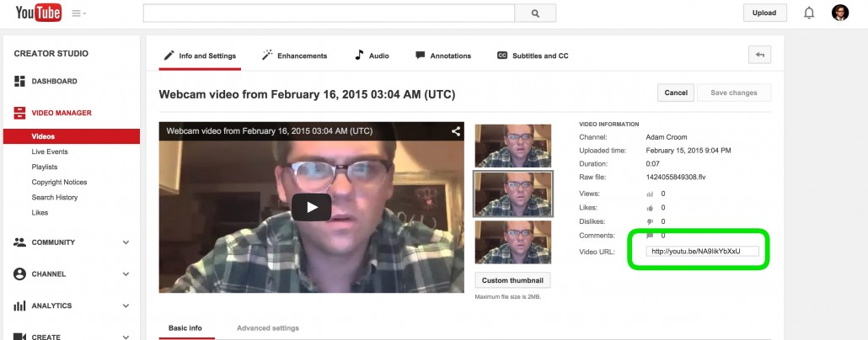Click the Comments speech bubble icon
868x340 pixels.
click(650, 236)
